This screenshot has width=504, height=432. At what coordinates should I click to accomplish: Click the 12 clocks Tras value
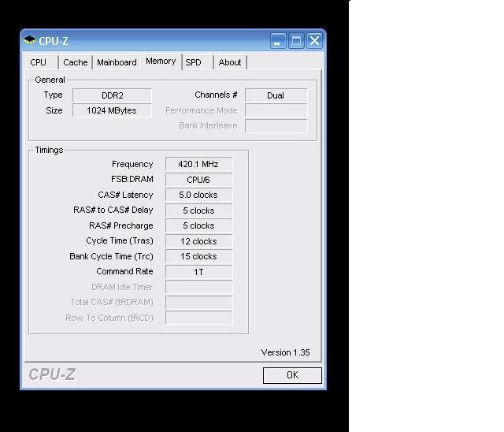pyautogui.click(x=198, y=241)
